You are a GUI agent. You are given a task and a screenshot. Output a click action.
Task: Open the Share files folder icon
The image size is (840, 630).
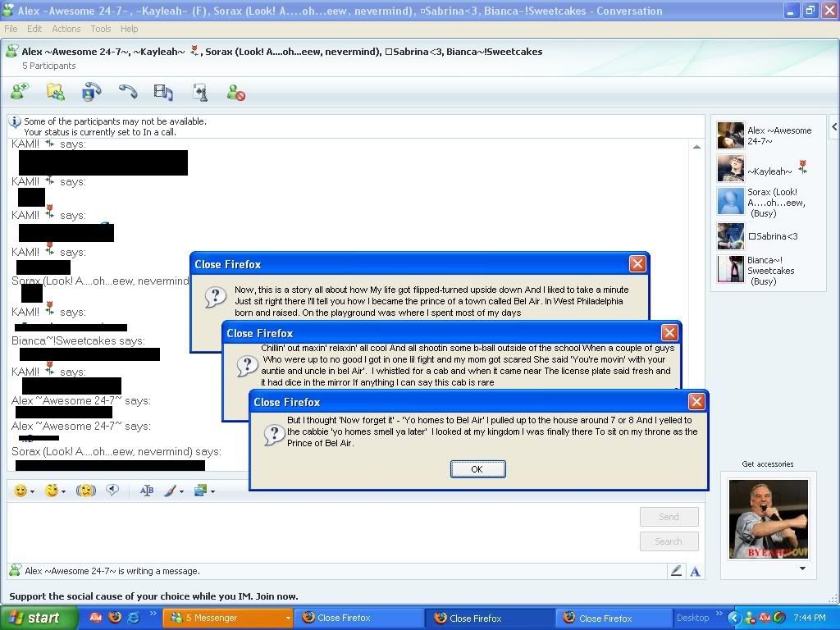pos(55,92)
